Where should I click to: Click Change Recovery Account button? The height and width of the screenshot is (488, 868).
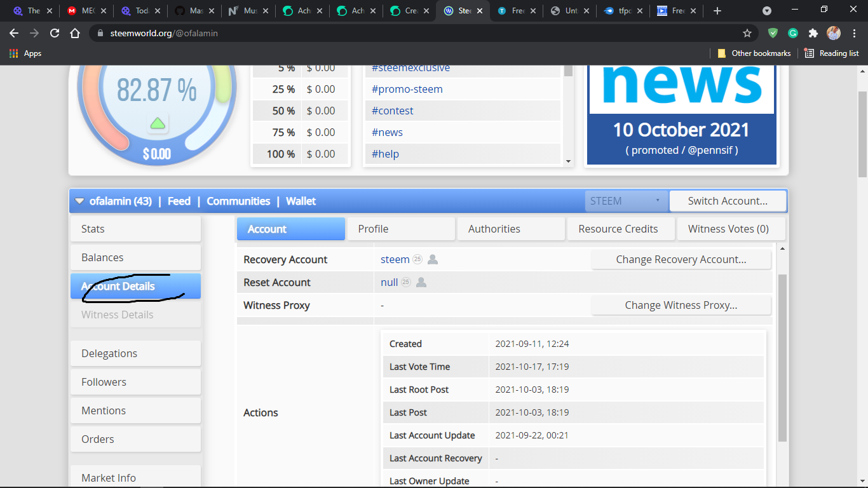[x=681, y=259]
